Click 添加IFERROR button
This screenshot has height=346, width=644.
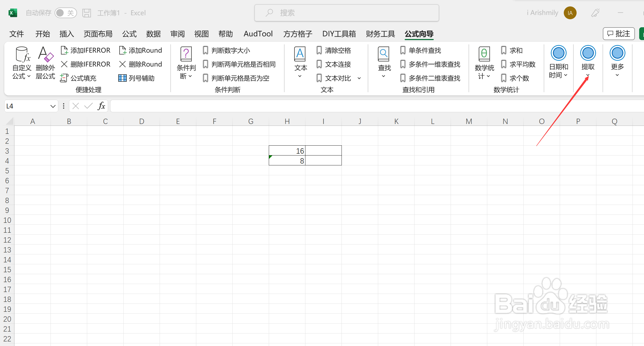tap(86, 50)
